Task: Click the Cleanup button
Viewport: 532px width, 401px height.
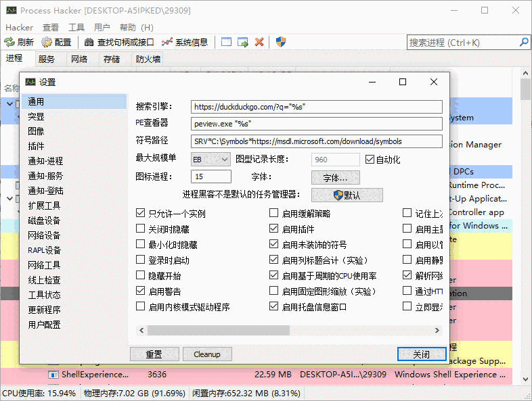Action: [x=207, y=354]
